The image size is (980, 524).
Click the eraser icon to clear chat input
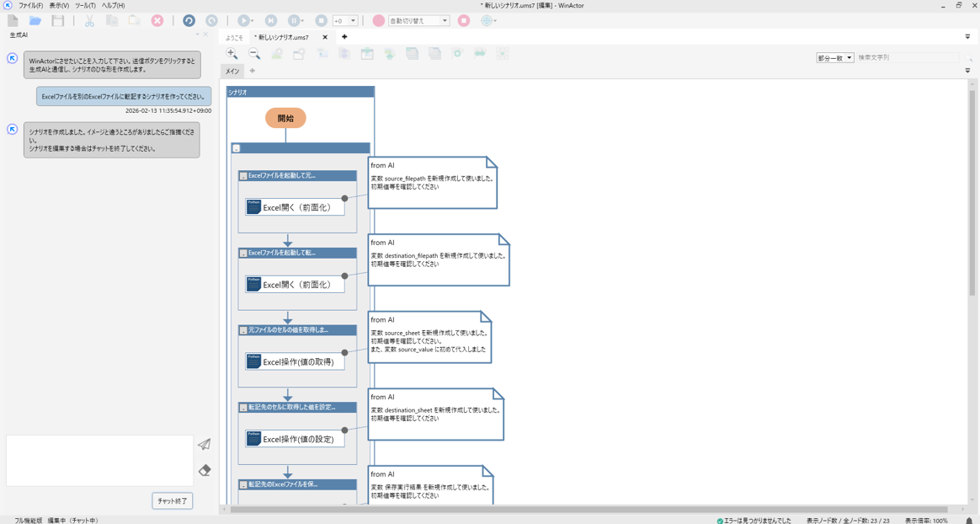click(x=205, y=470)
